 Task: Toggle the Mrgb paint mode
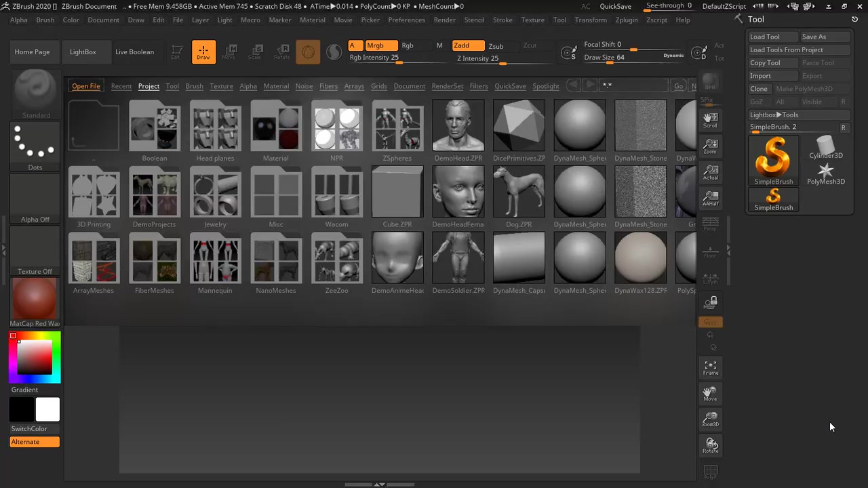[381, 45]
